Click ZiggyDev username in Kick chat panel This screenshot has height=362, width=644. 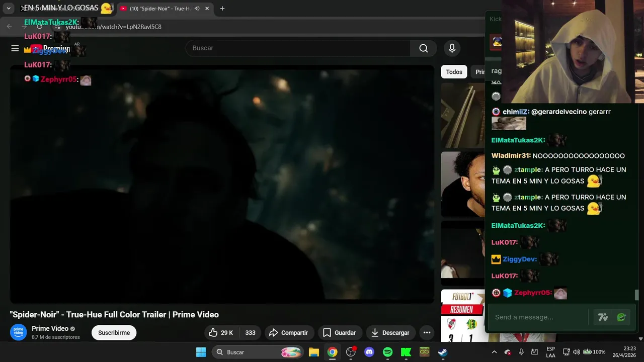(519, 259)
